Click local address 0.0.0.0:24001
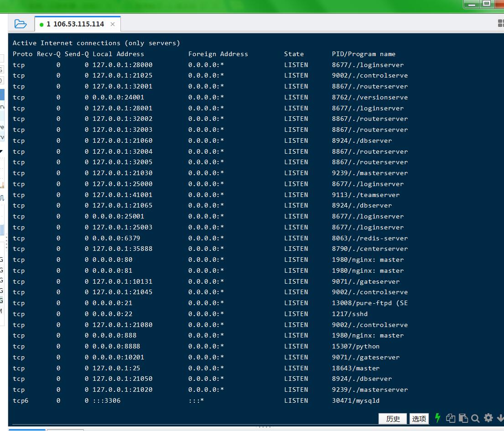Screen dimensions: 504x431 [118, 98]
